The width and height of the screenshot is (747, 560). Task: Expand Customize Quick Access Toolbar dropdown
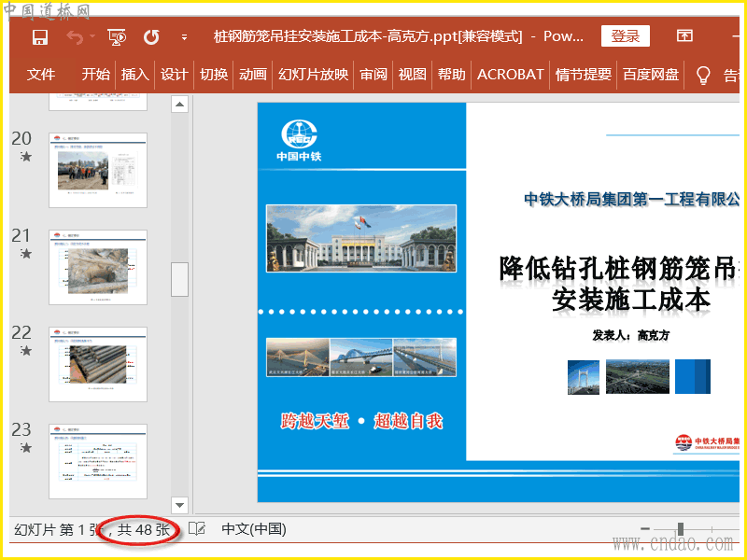(x=184, y=37)
